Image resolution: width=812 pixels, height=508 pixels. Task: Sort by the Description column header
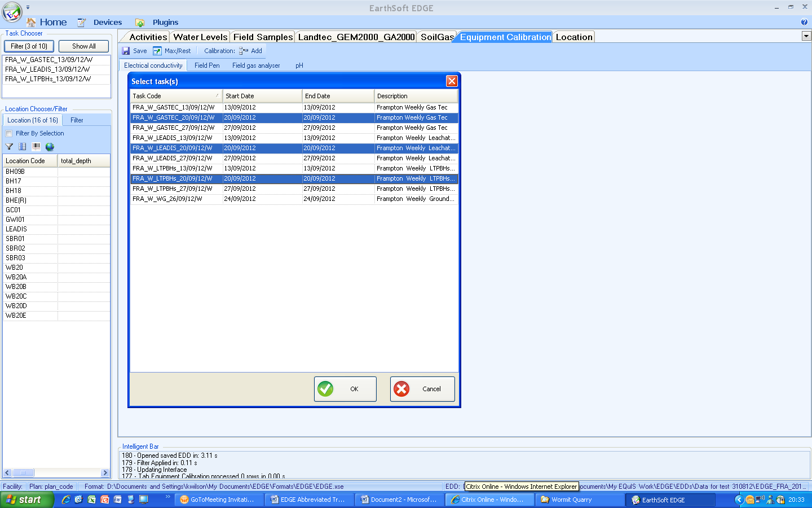pyautogui.click(x=416, y=96)
